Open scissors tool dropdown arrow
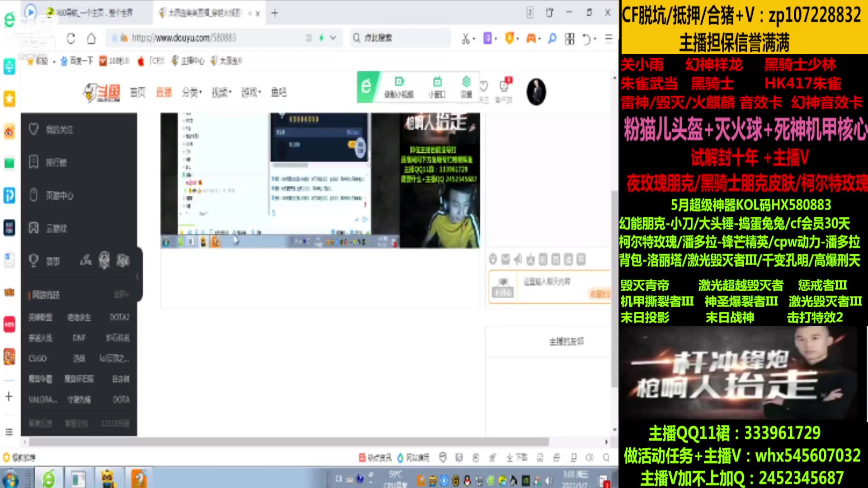 474,39
